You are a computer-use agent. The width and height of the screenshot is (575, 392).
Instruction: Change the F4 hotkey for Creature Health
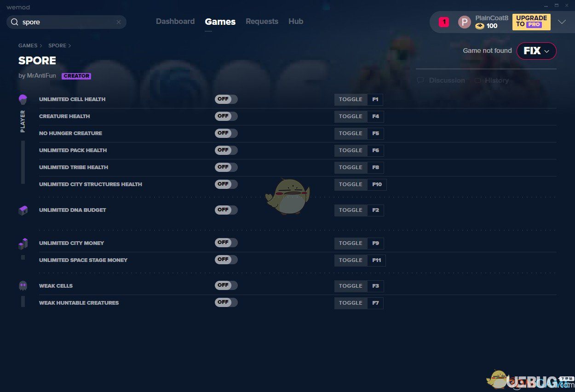pos(375,116)
